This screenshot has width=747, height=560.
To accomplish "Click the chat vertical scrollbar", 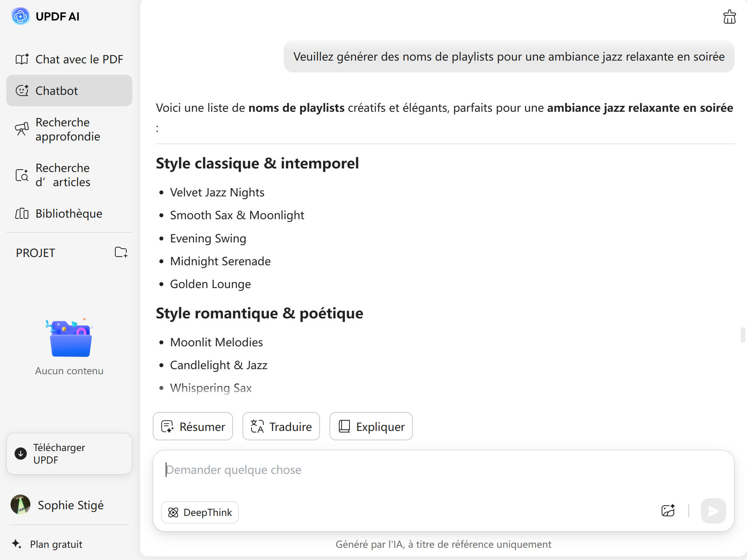I will (742, 335).
